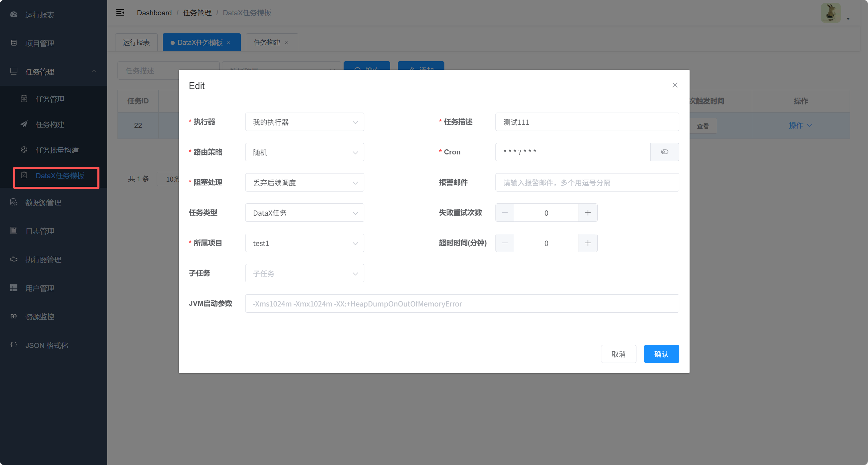868x465 pixels.
Task: Click the 取消 cancel button
Action: (618, 354)
